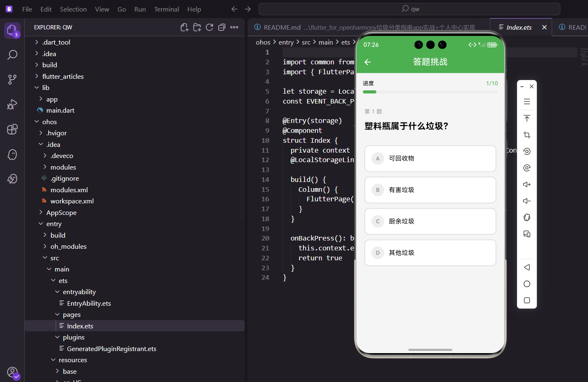Image resolution: width=588 pixels, height=382 pixels.
Task: Open the Extensions view
Action: point(12,129)
